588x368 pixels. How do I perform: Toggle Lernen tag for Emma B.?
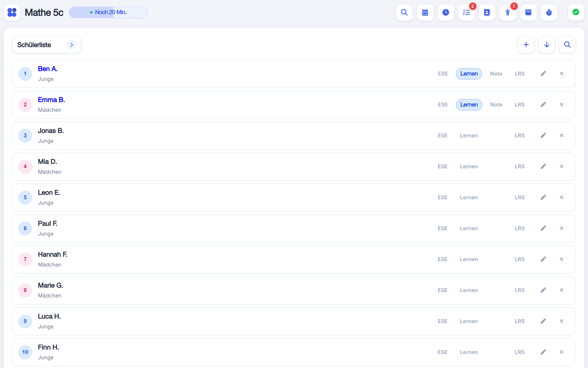pos(469,105)
